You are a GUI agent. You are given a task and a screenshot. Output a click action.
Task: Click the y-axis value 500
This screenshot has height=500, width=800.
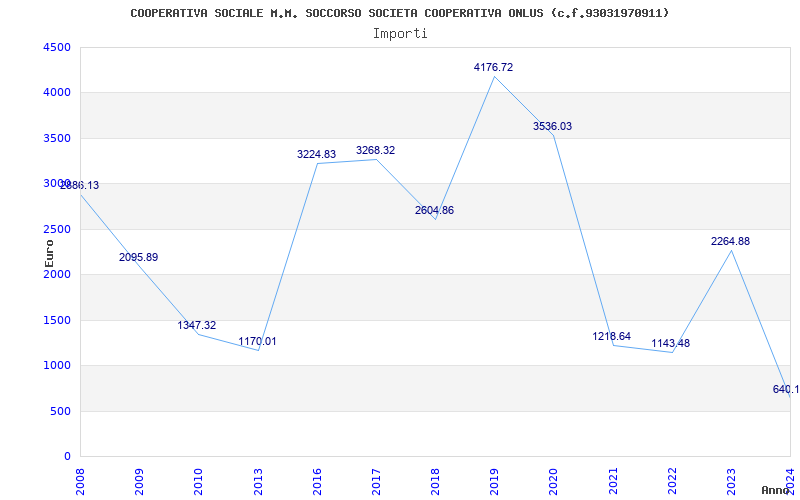click(61, 411)
